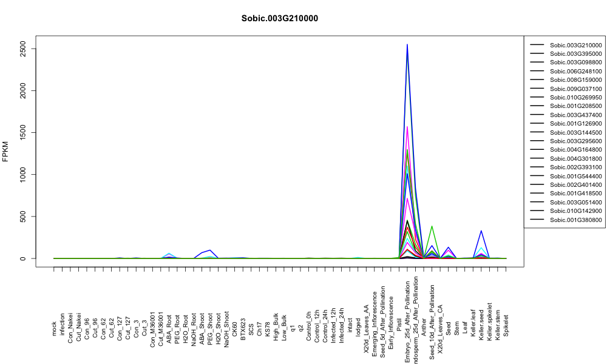Click the plot title Sobic.003G210000
This screenshot has height=364, width=607.
(279, 18)
